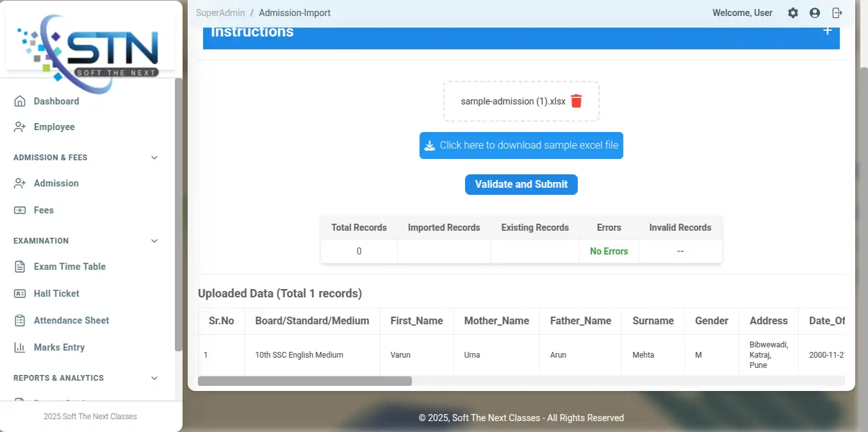Collapse the Admission & Fees section
The width and height of the screenshot is (868, 432).
tap(154, 158)
